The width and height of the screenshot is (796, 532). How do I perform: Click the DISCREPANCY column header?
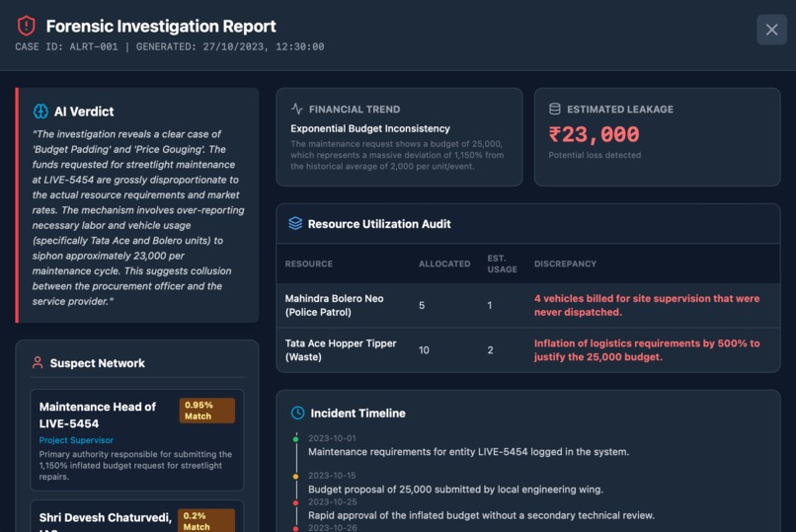tap(565, 264)
